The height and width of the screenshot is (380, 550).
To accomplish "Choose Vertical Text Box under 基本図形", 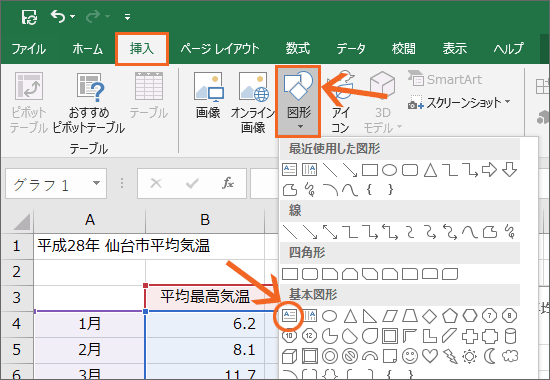I will coord(309,316).
